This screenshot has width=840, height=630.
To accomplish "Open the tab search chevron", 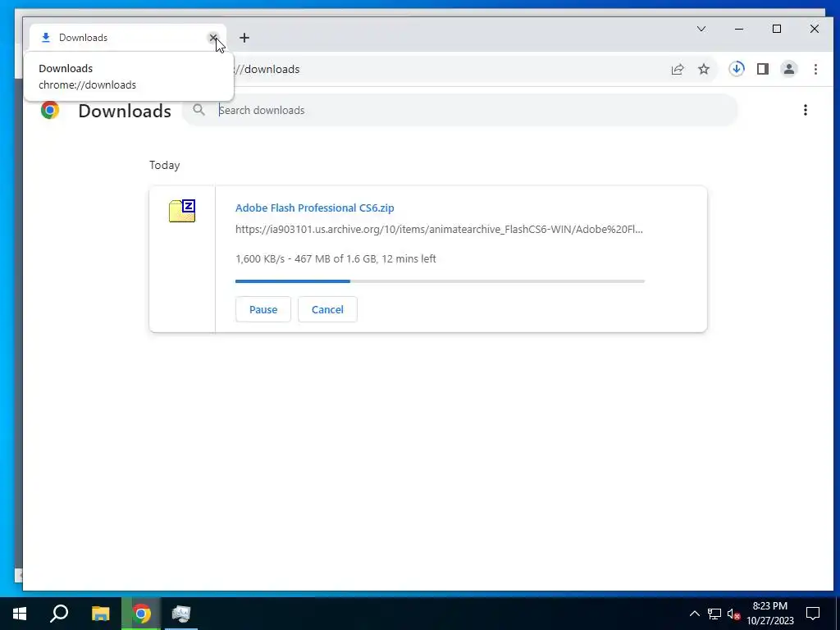I will pyautogui.click(x=701, y=29).
